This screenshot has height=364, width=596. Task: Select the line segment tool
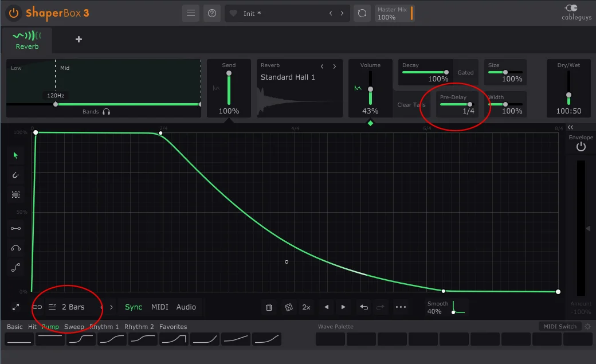(x=15, y=228)
